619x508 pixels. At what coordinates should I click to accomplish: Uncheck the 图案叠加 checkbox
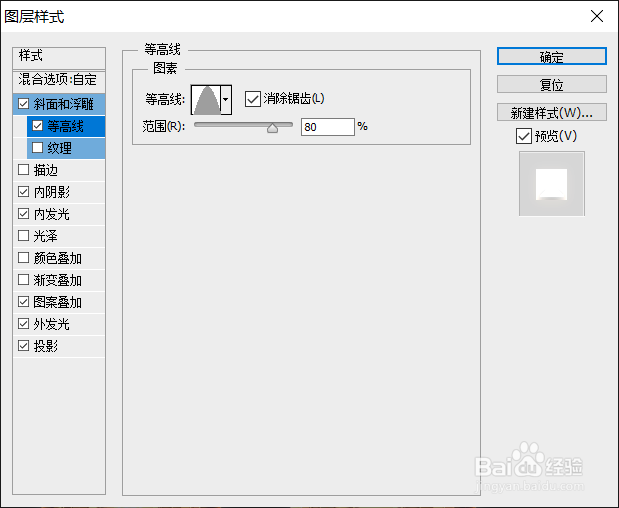(24, 302)
